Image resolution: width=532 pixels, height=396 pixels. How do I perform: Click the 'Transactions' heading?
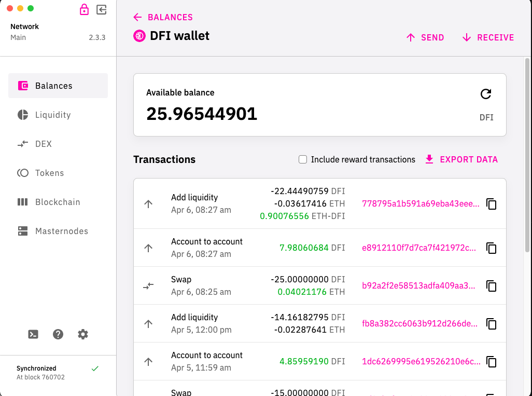(164, 159)
